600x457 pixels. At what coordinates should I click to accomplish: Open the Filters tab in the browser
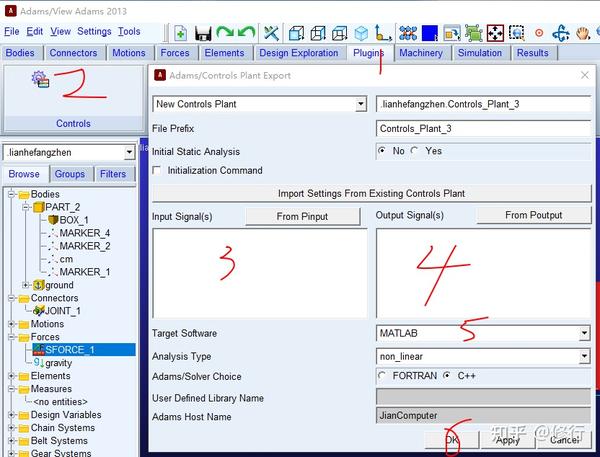point(113,174)
